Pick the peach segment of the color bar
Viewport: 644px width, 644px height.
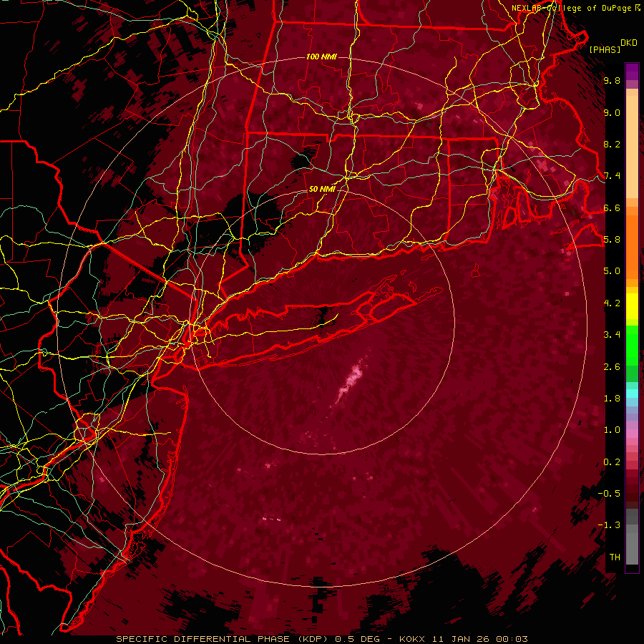[x=632, y=148]
